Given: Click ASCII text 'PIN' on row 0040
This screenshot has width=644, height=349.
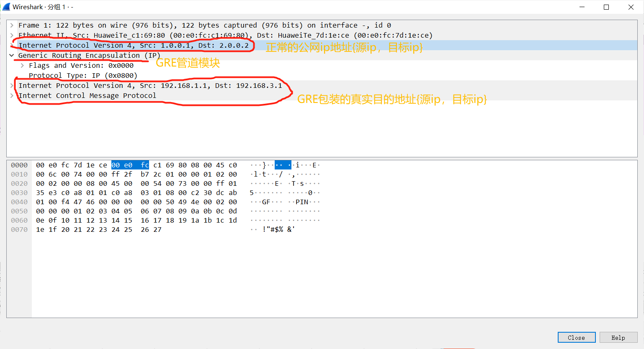Looking at the screenshot, I should (302, 202).
